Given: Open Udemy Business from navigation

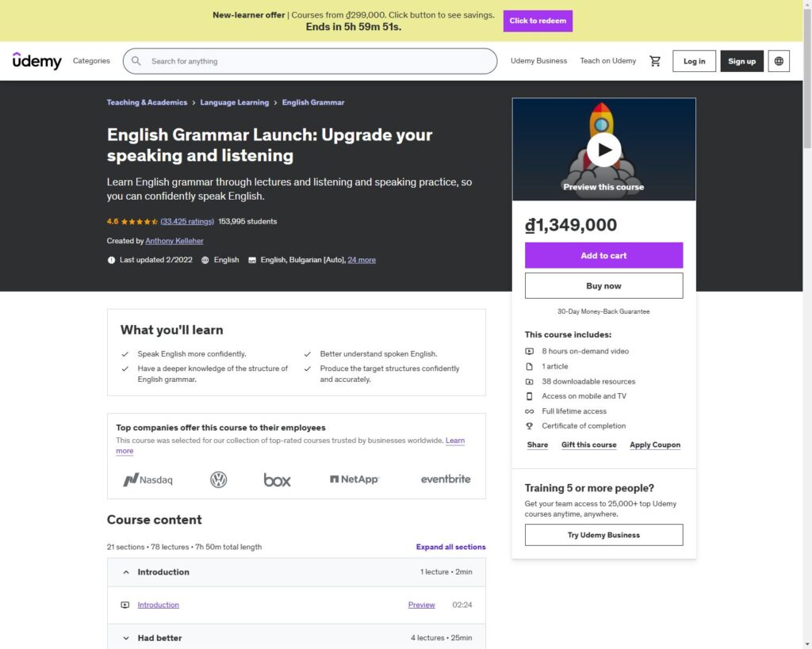Looking at the screenshot, I should point(538,61).
